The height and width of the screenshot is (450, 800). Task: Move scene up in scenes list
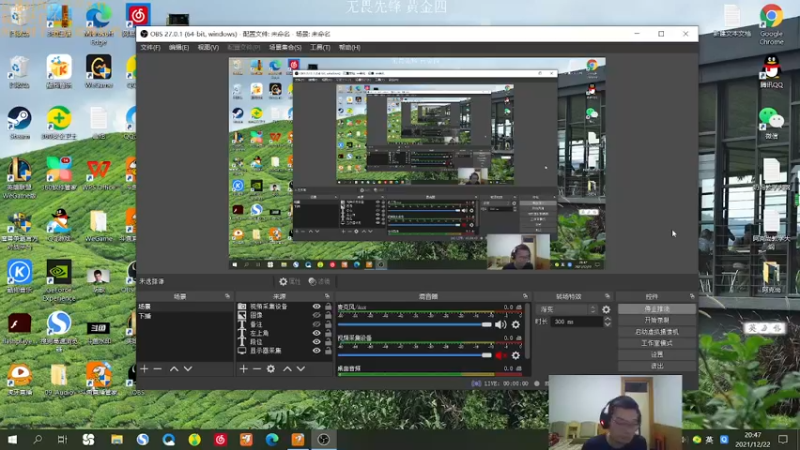click(174, 369)
